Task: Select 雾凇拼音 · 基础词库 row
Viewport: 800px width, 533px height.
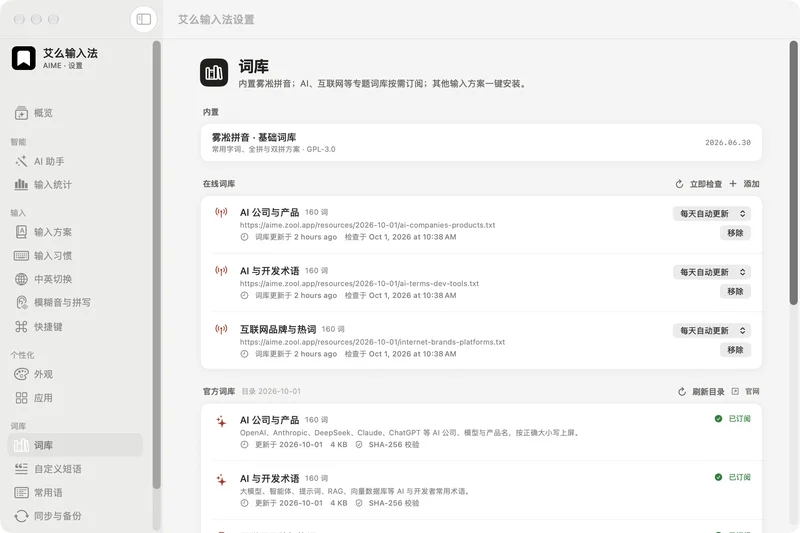Action: pyautogui.click(x=481, y=143)
